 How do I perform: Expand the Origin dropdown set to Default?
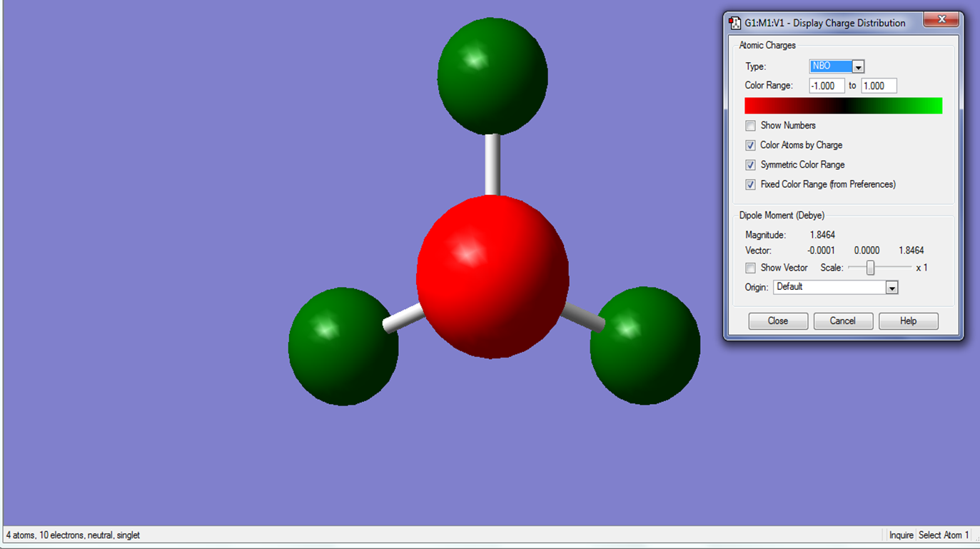pyautogui.click(x=891, y=288)
